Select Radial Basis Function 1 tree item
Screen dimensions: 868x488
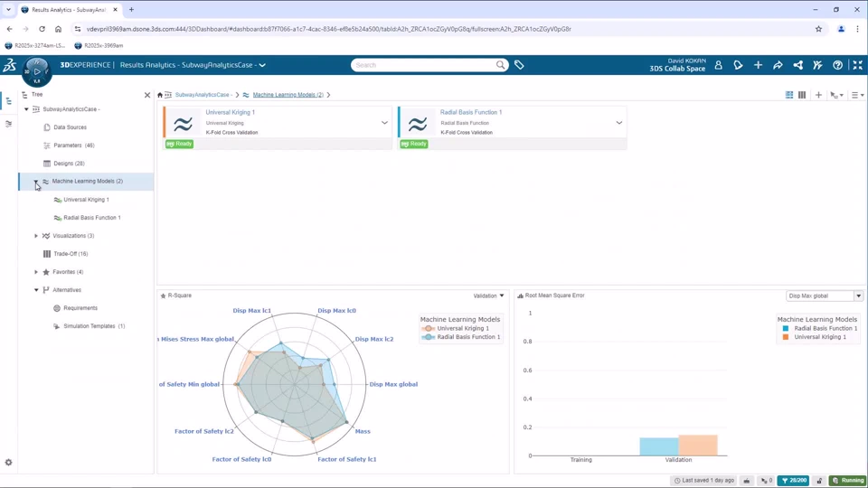click(x=92, y=218)
